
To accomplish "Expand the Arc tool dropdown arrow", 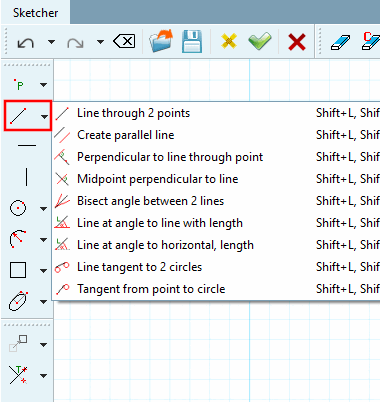I will tap(43, 240).
